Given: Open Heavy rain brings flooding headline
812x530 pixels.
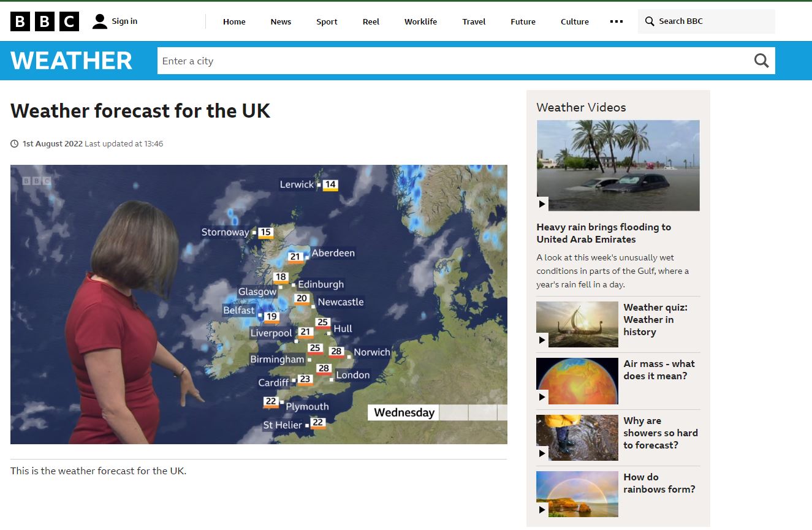Looking at the screenshot, I should 603,233.
